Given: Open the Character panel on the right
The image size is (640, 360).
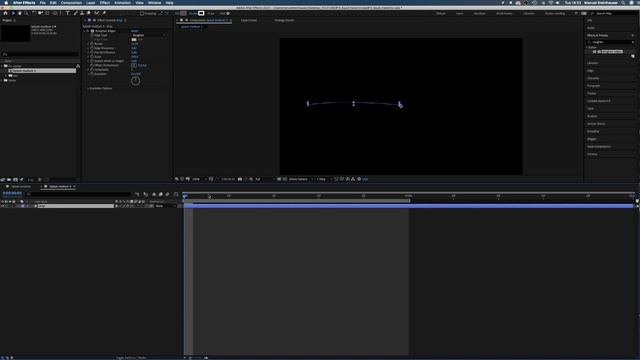Looking at the screenshot, I should 593,78.
